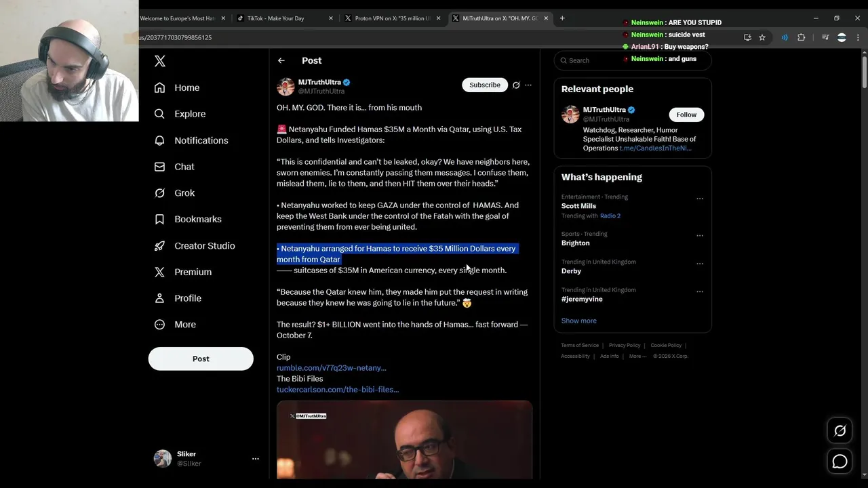
Task: Play the embedded video thumbnail
Action: coord(405,440)
